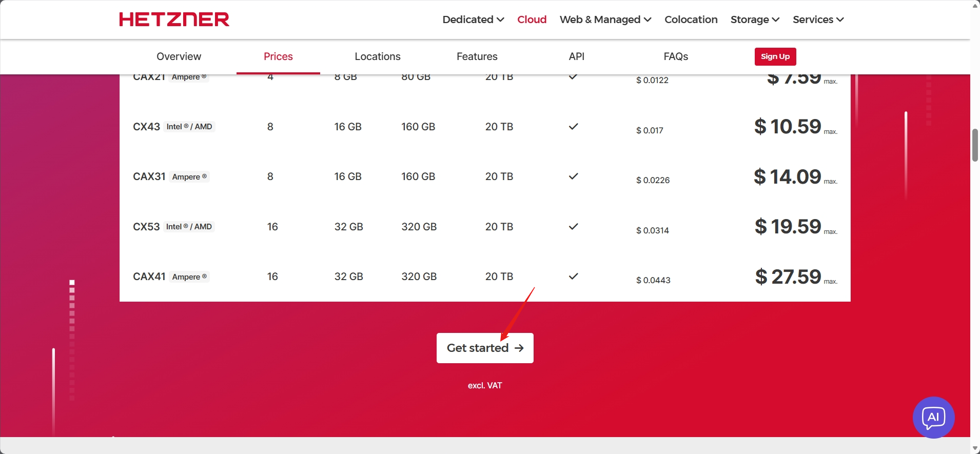The image size is (980, 454).
Task: Click the page scroll-down arrow
Action: pos(975,448)
